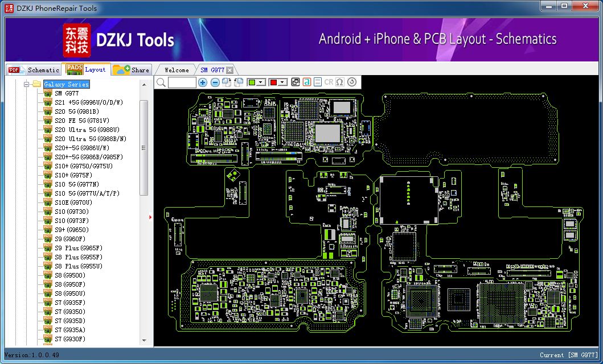
Task: Open S10(G9730) layout
Action: pos(72,212)
